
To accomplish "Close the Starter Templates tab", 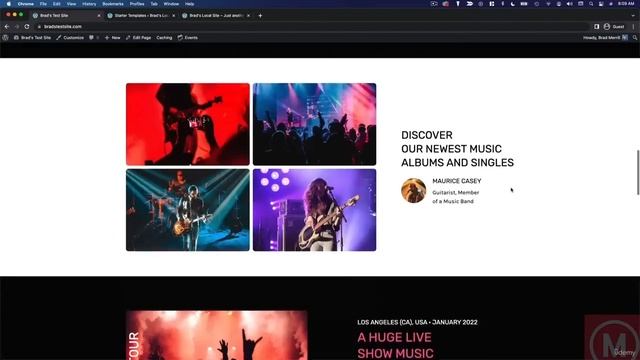I will tap(173, 16).
